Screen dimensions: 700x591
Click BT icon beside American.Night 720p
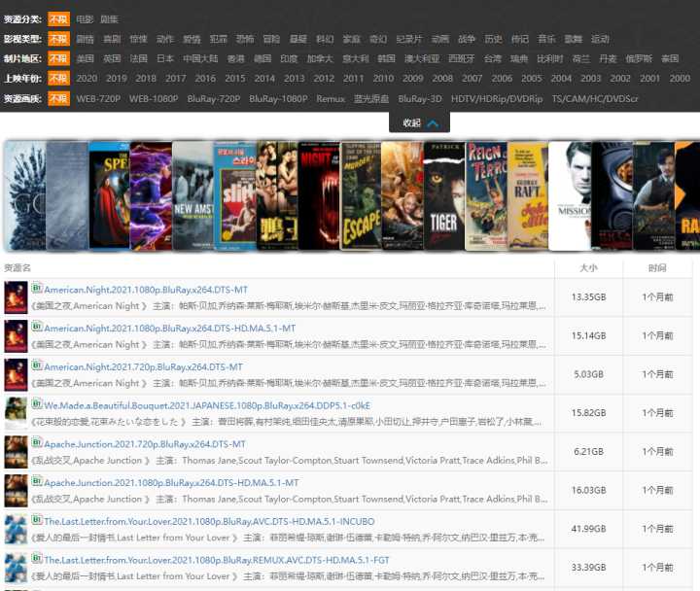tap(37, 365)
